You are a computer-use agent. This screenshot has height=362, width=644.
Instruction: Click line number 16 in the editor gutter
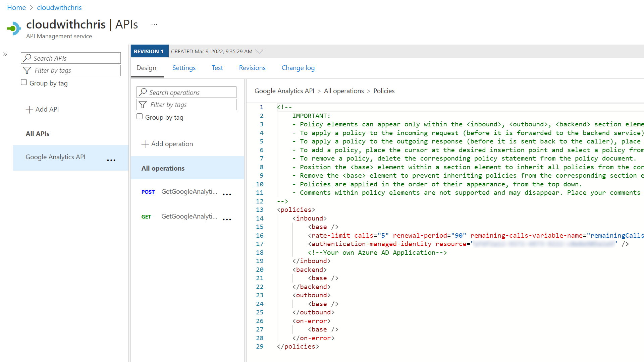(x=260, y=236)
